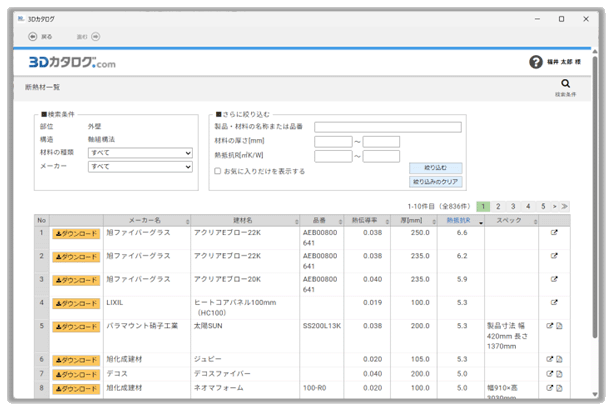Open external link icon for 太陽SUN row
Viewport: 612px width, 410px height.
[x=550, y=326]
